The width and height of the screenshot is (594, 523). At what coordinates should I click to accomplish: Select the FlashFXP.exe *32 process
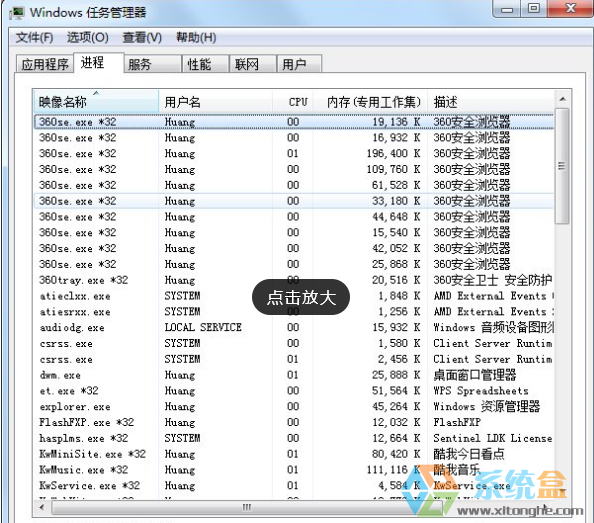coord(294,422)
